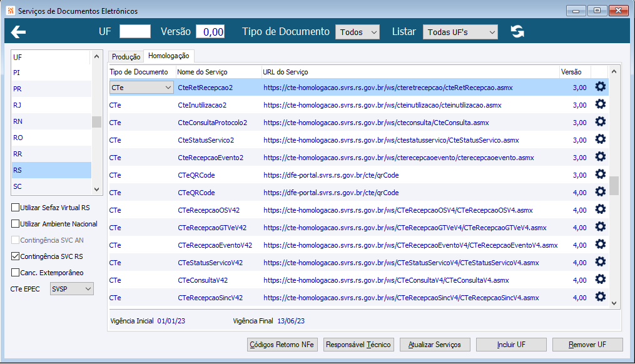Open settings gear for CTeStatusServicoV42 row
The image size is (635, 364).
(x=600, y=262)
